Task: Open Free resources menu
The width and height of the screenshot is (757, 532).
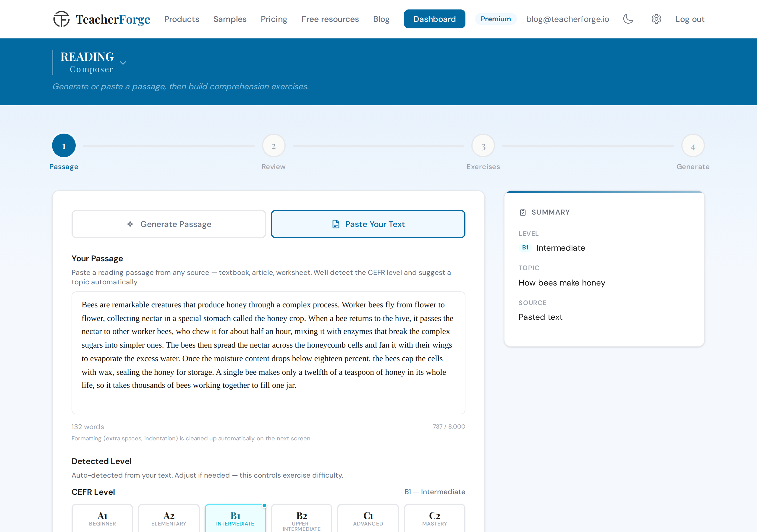Action: click(x=330, y=19)
